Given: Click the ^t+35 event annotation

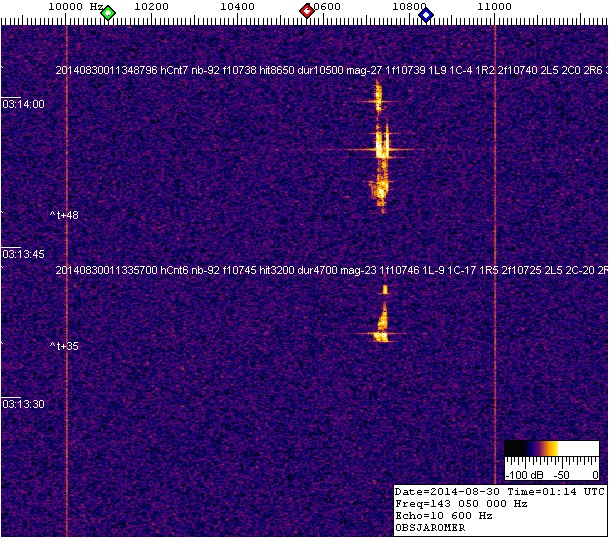Looking at the screenshot, I should [x=64, y=346].
